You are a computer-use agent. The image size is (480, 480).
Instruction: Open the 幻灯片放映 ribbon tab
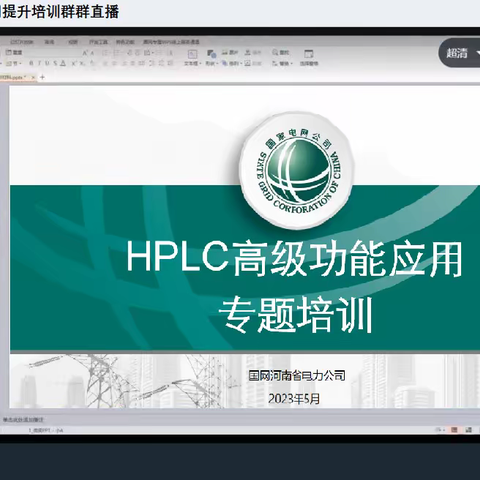point(22,42)
